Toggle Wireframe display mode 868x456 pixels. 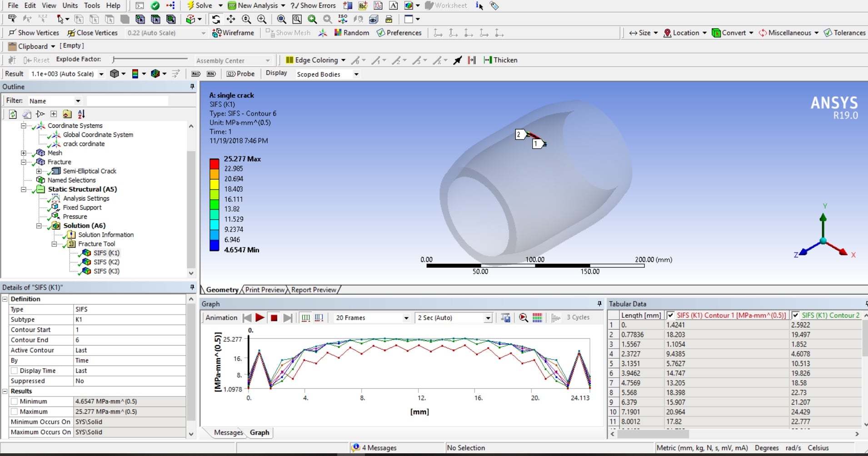tap(233, 33)
